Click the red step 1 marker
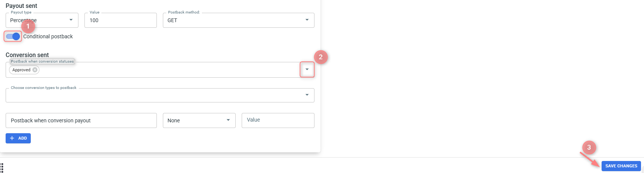Viewport: 644px width, 173px height. (28, 26)
